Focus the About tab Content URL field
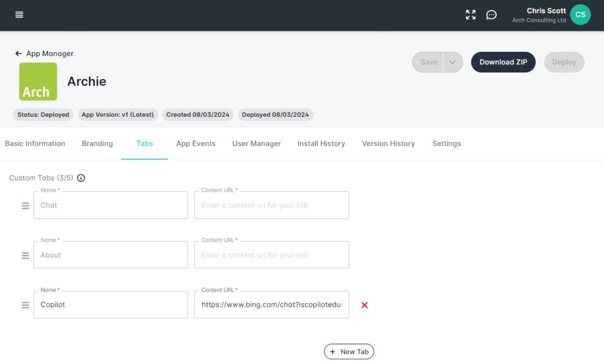 [x=271, y=255]
